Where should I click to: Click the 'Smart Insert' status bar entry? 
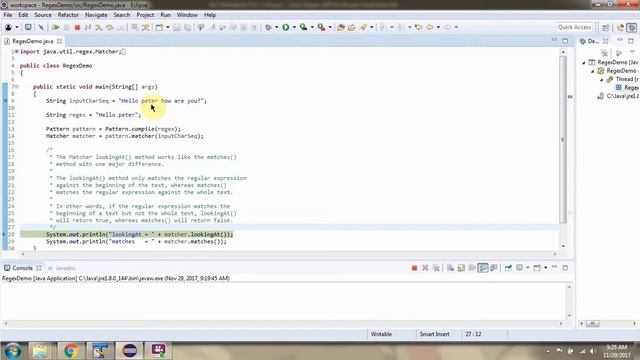point(434,334)
